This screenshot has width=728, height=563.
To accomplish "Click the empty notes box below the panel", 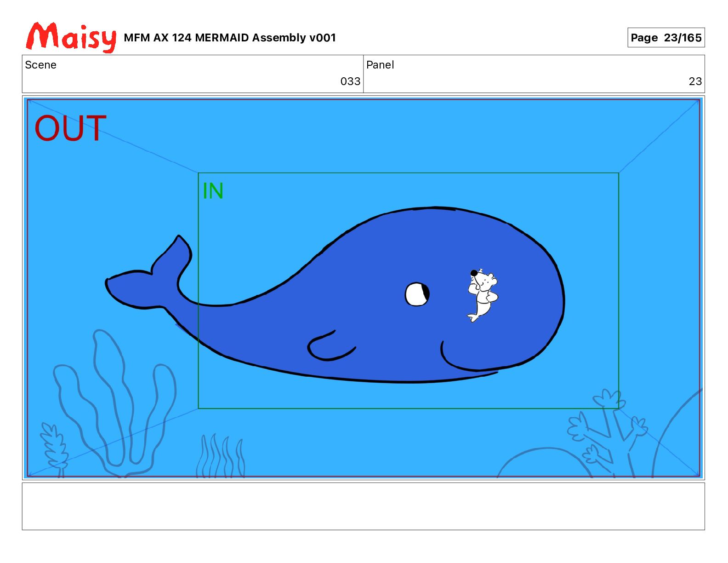I will [363, 506].
